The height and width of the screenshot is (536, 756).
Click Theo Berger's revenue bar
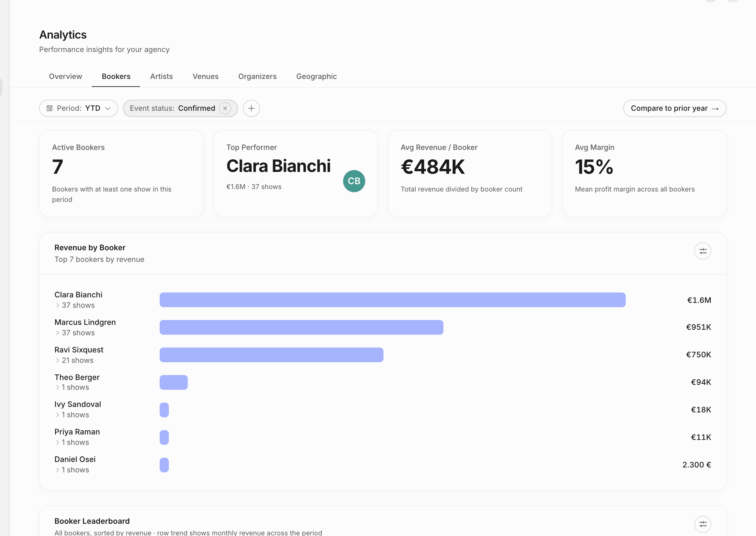[x=173, y=382]
